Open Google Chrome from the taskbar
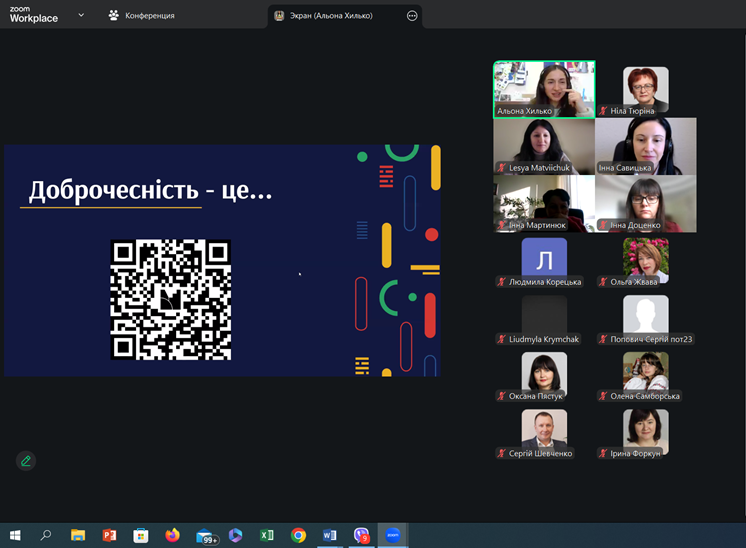 coord(298,535)
